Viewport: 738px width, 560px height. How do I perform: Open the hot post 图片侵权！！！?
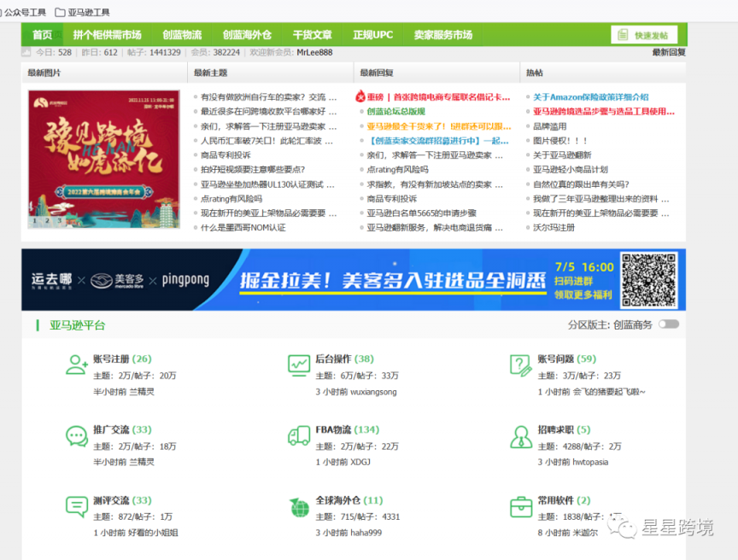pos(560,141)
